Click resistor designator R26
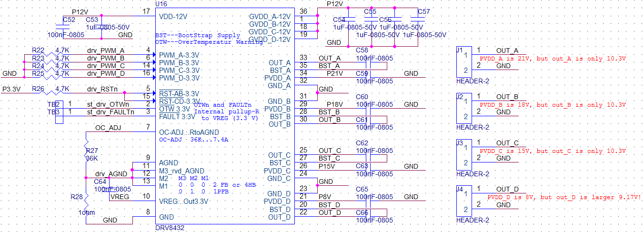644x232 pixels. (x=38, y=89)
